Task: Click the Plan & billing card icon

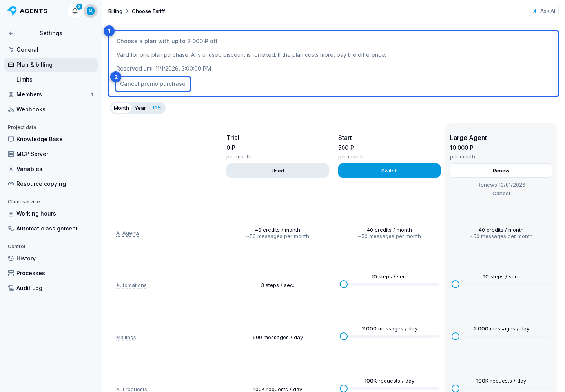Action: click(x=11, y=65)
